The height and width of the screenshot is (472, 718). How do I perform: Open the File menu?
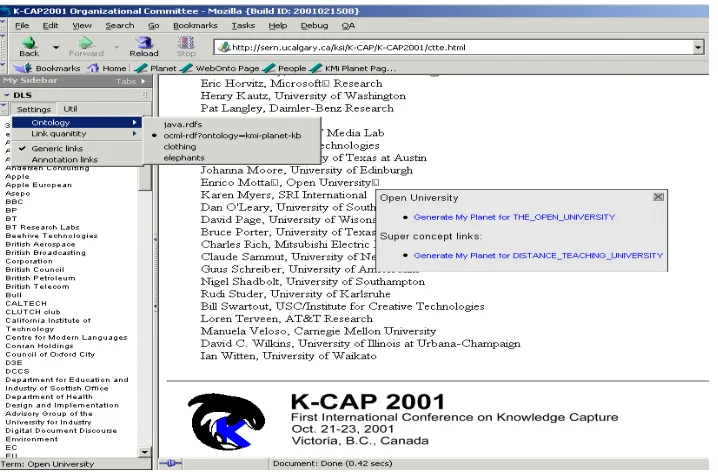pos(22,26)
